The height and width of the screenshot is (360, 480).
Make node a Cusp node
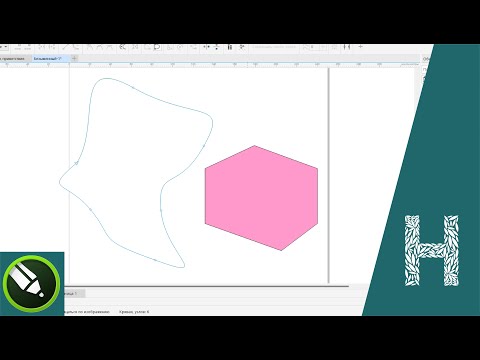(89, 47)
